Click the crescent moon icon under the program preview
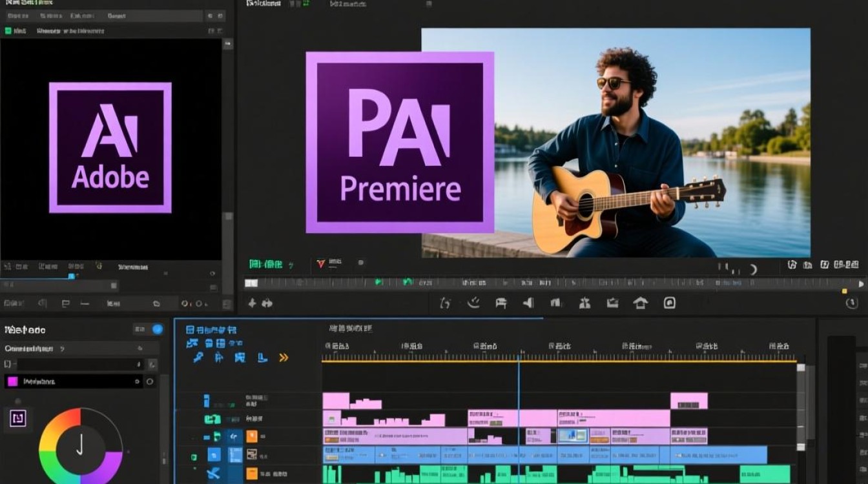 (x=752, y=269)
